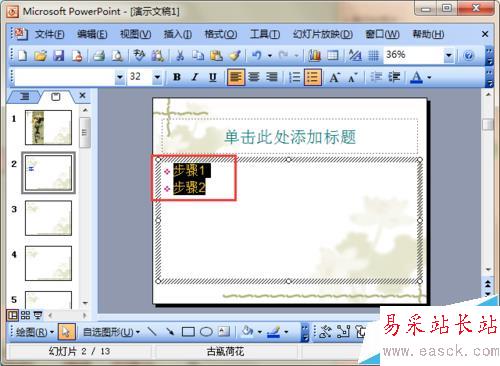Open the line color dropdown arrow
This screenshot has height=366, width=500.
[x=286, y=332]
